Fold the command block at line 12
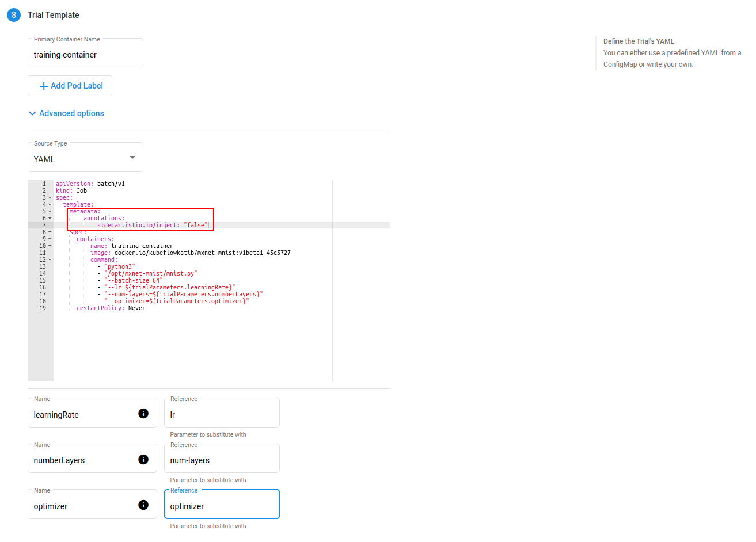756x542 pixels. [x=50, y=260]
